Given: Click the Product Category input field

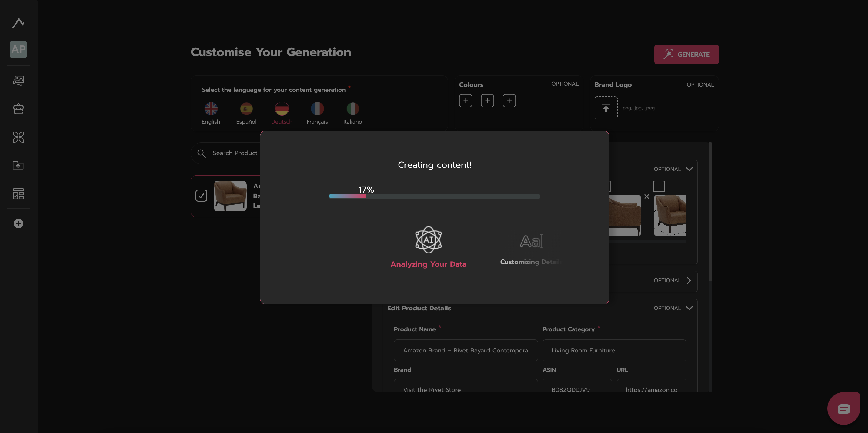Looking at the screenshot, I should 614,350.
